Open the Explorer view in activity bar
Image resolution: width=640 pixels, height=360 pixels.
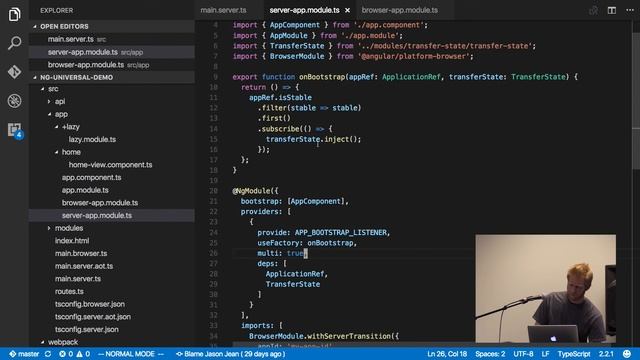coord(14,14)
